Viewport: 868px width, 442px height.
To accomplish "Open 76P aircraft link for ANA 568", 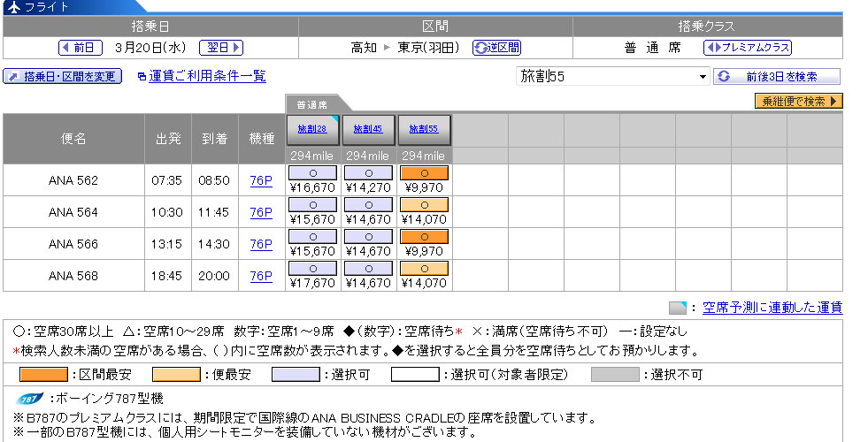I will click(261, 276).
